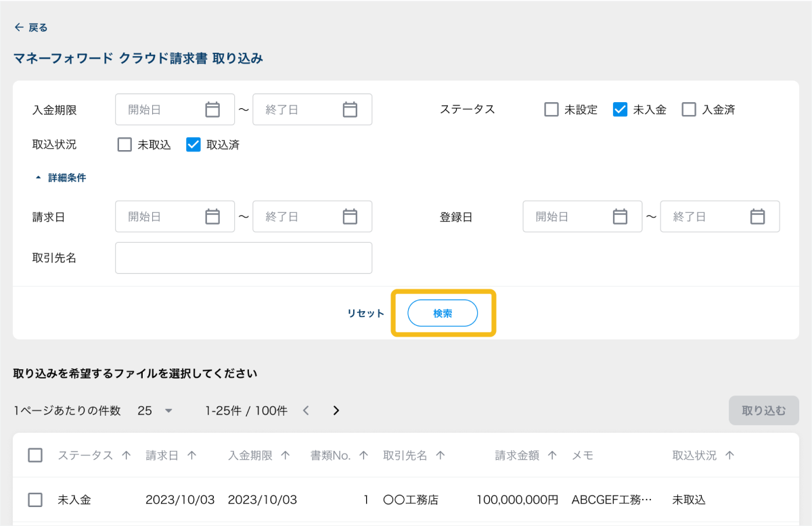Sort table by 請求金額 arrow
This screenshot has width=812, height=526.
coord(552,456)
